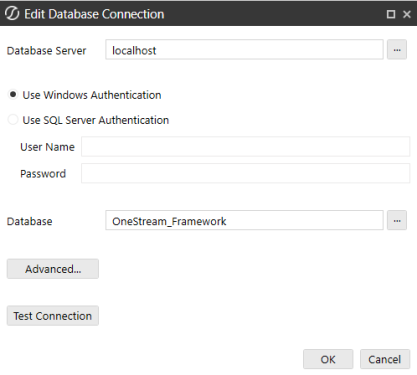This screenshot has height=375, width=417.
Task: Click the Edit Database Connection title text
Action: [94, 14]
